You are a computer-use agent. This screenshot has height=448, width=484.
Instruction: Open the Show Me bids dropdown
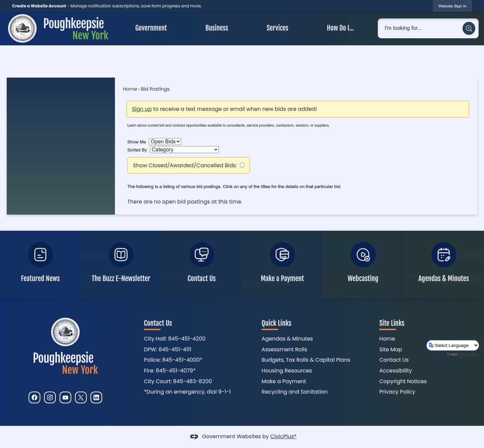[x=165, y=141]
